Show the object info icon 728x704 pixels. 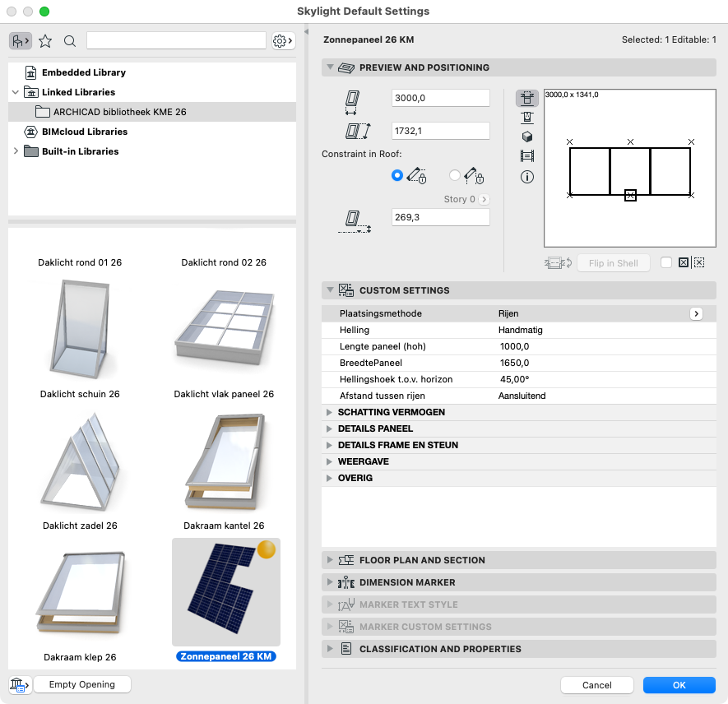[x=527, y=177]
